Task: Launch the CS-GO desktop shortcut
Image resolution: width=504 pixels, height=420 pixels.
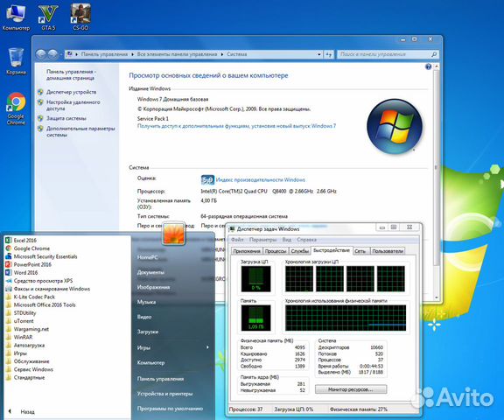Action: pos(80,17)
